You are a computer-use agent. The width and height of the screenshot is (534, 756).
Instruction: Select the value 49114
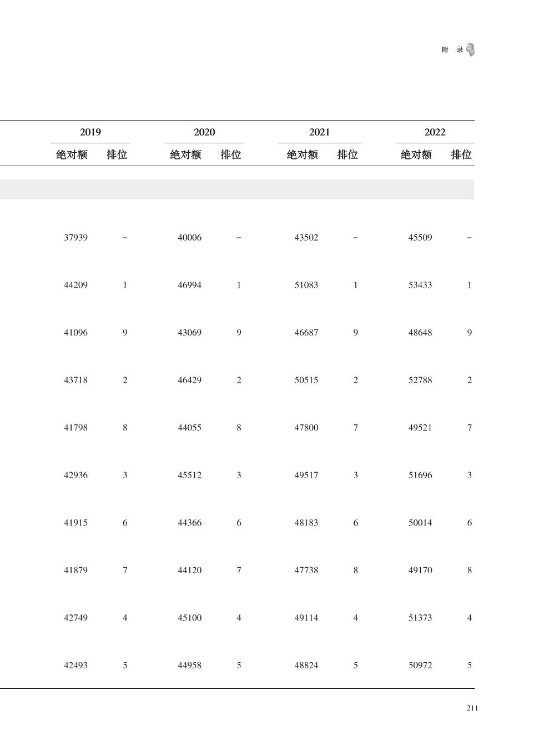point(306,618)
